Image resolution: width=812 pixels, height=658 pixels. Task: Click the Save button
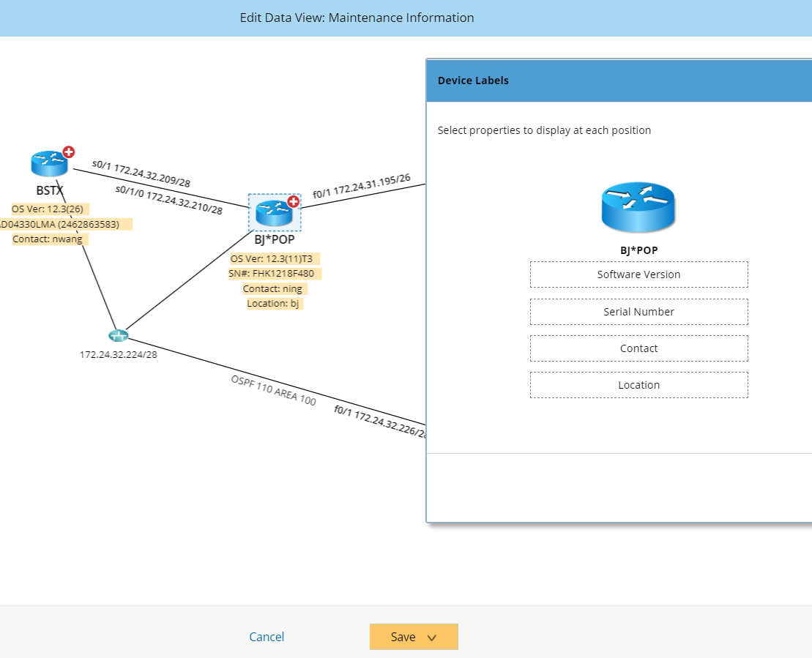click(x=402, y=637)
